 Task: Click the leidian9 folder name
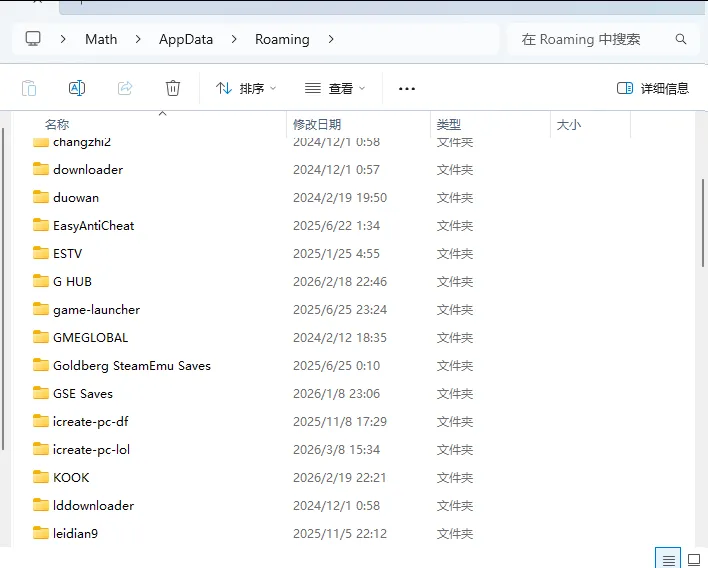[x=75, y=534]
